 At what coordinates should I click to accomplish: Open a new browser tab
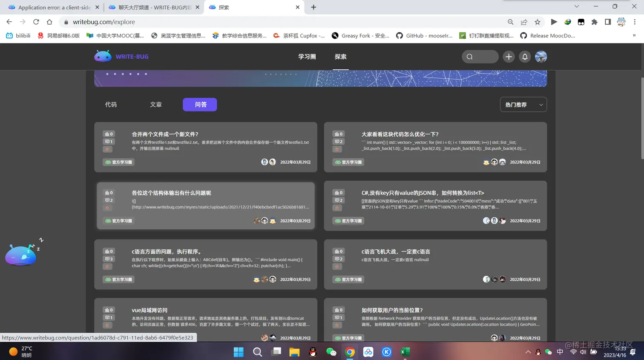pyautogui.click(x=313, y=7)
